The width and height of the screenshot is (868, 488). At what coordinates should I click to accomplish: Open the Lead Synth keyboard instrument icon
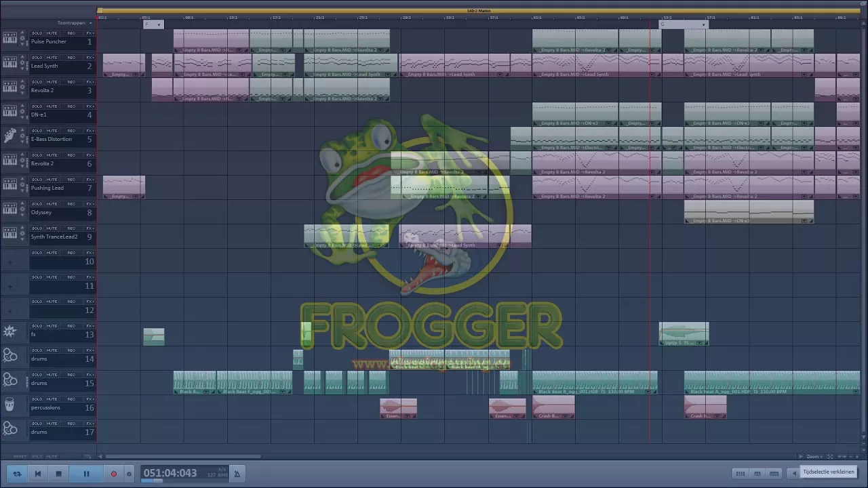[x=9, y=62]
